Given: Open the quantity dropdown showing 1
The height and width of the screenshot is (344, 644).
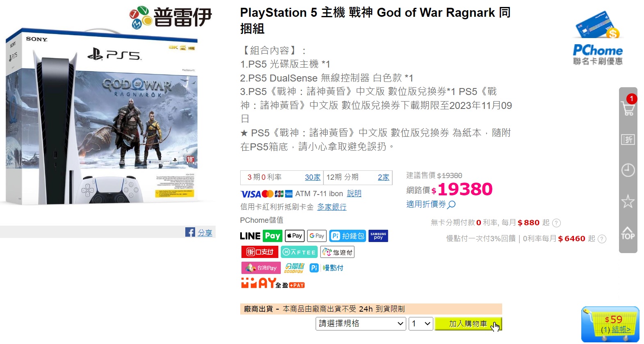Looking at the screenshot, I should click(421, 324).
